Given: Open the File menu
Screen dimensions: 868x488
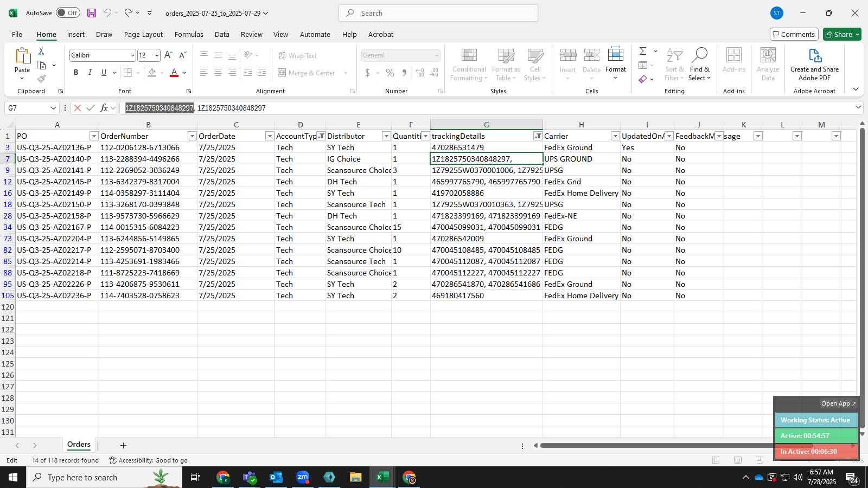Looking at the screenshot, I should click(x=17, y=34).
